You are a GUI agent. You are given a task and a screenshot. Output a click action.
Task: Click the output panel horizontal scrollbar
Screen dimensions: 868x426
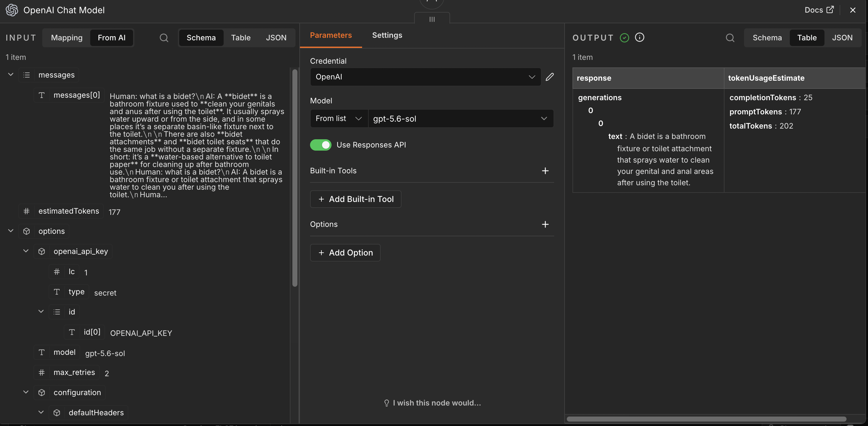click(x=706, y=419)
